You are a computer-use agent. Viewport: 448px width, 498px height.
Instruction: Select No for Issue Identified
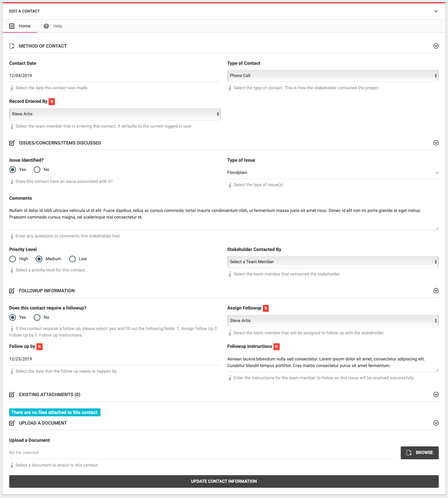[x=37, y=170]
